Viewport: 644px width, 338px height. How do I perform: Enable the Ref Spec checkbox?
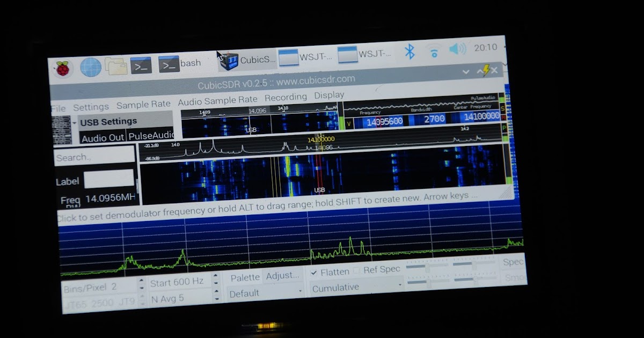tap(356, 269)
